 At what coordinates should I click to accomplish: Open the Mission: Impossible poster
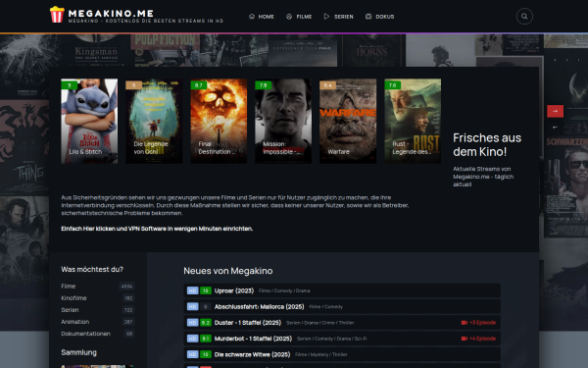(283, 121)
